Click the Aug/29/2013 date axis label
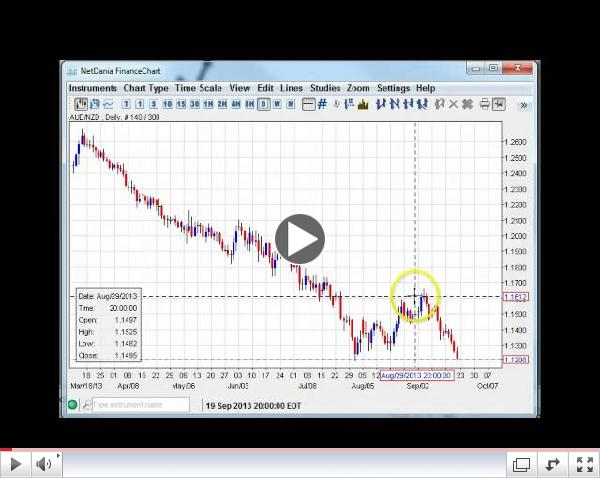This screenshot has height=478, width=600. (x=417, y=375)
